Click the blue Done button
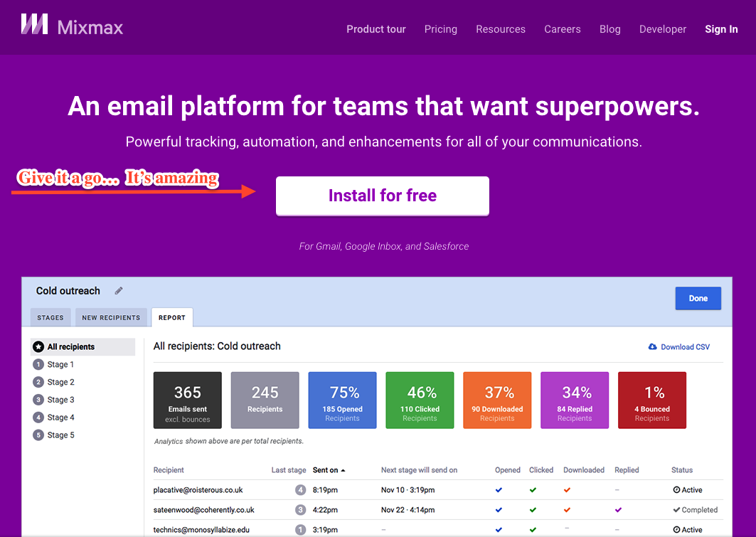The image size is (756, 537). [x=698, y=299]
